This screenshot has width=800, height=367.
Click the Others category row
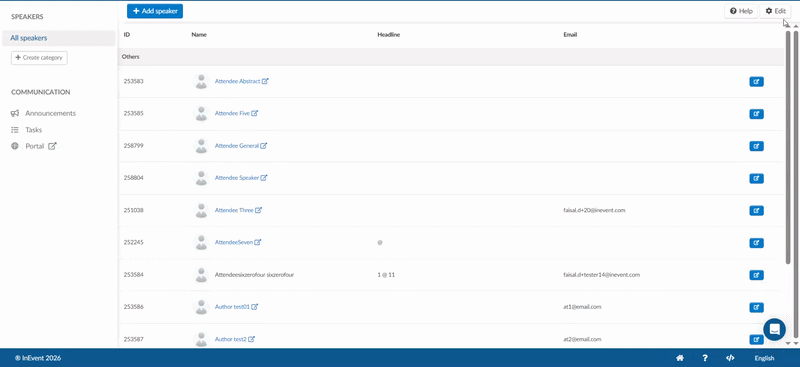[451, 57]
